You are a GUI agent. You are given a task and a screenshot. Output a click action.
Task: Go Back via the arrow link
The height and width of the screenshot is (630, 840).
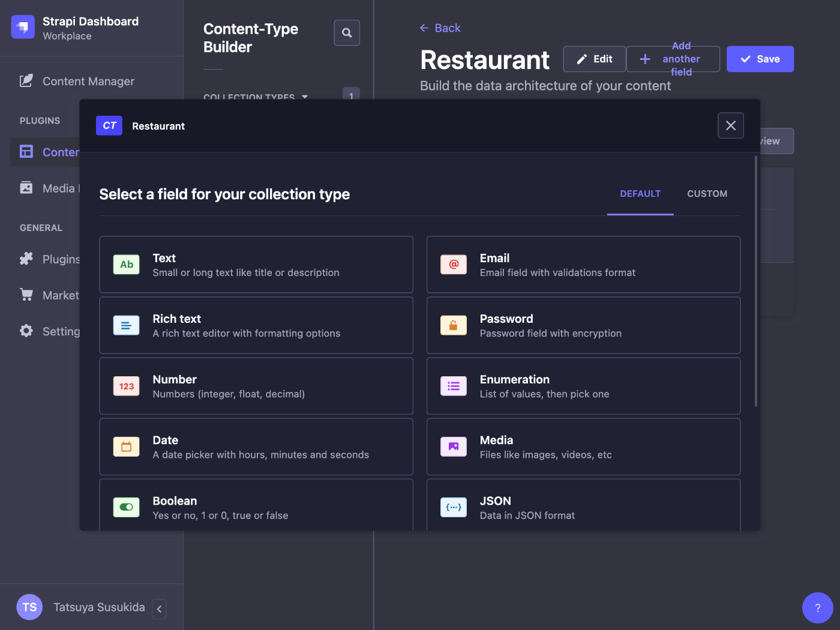440,28
